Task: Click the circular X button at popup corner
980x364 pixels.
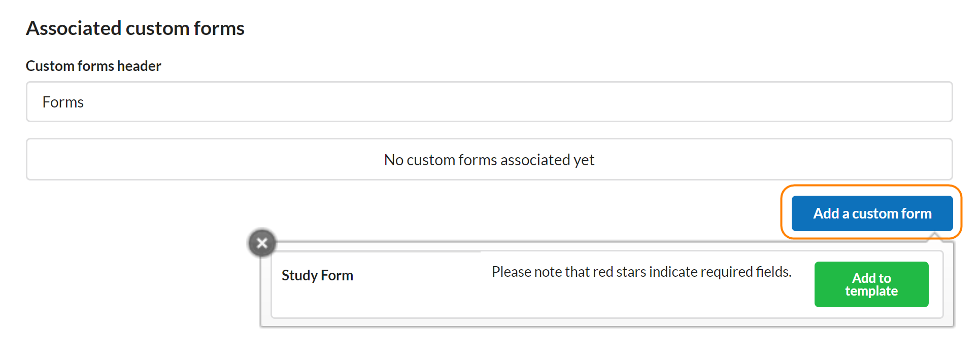Action: pos(262,243)
